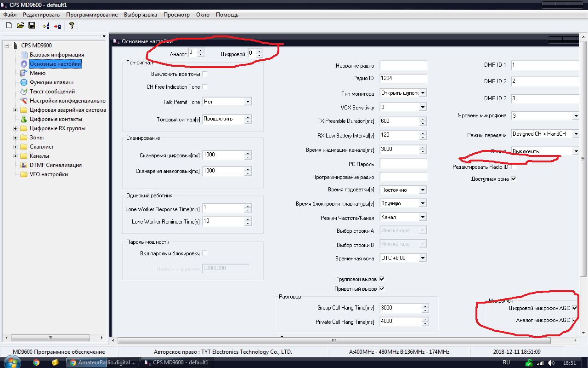This screenshot has height=368, width=588.
Task: Open the Выбор языка menu
Action: coord(141,15)
